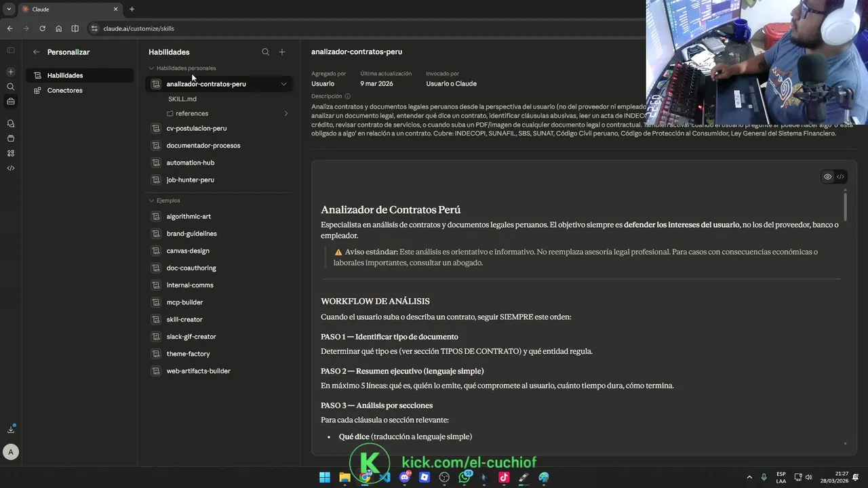The image size is (868, 488).
Task: Toggle the Claude sidebar panel icon
Action: 11,50
